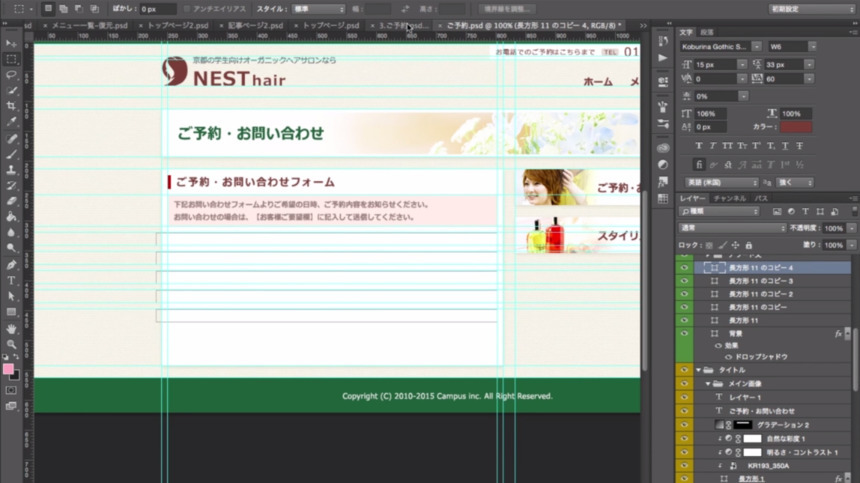The height and width of the screenshot is (483, 860).
Task: Select the Brush tool
Action: (11, 154)
